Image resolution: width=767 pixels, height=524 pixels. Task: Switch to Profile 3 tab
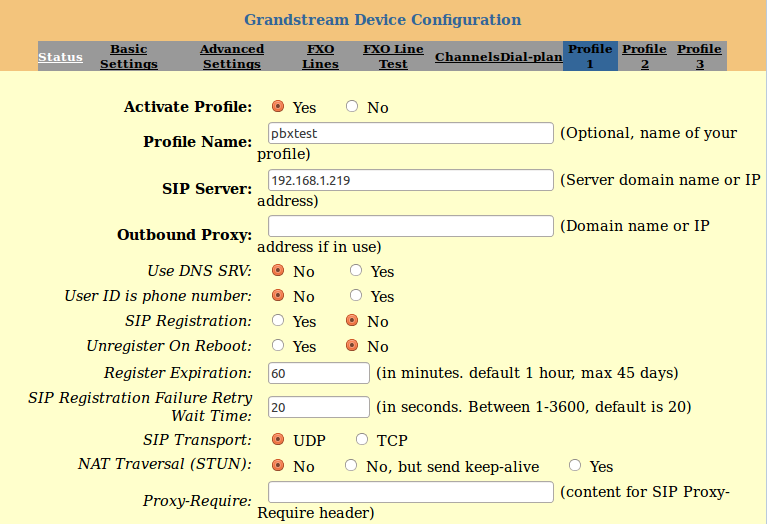coord(699,56)
